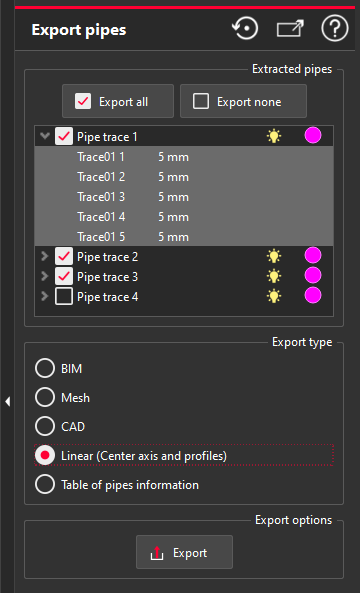Toggle light bulb visibility for Pipe trace 4

click(x=274, y=296)
